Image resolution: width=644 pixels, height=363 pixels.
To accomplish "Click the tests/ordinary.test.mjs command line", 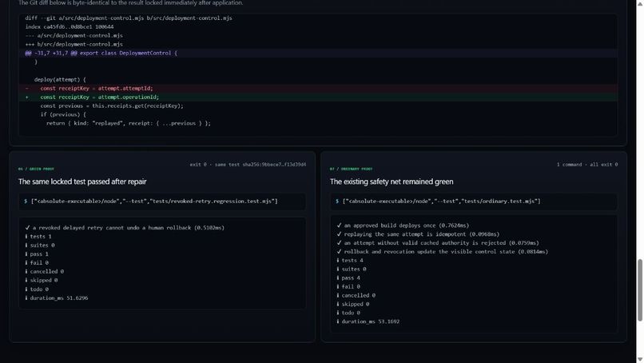I will point(474,201).
